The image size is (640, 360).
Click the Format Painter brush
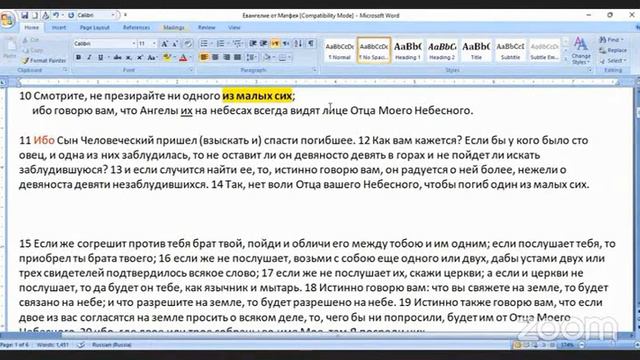click(44, 60)
